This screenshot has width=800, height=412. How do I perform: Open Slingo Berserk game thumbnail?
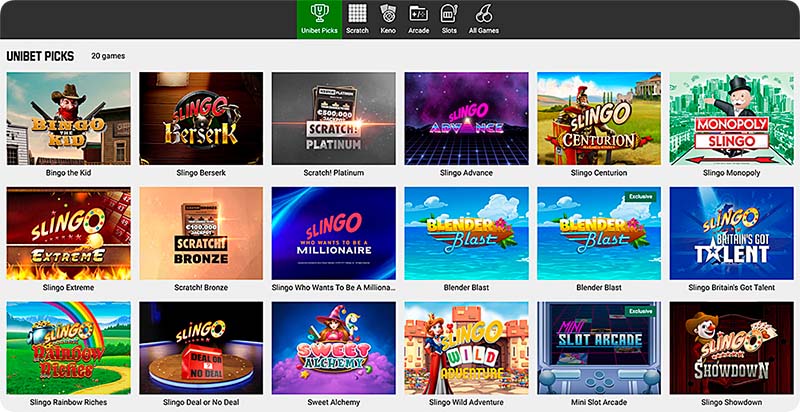point(201,118)
